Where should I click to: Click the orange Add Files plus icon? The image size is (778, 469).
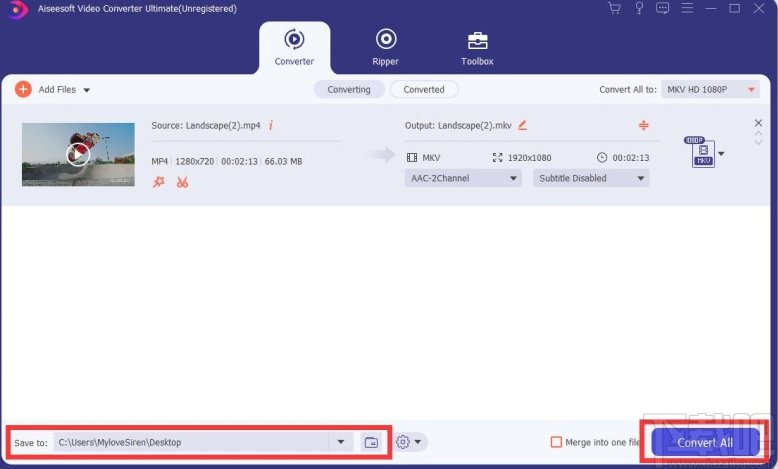[x=23, y=89]
